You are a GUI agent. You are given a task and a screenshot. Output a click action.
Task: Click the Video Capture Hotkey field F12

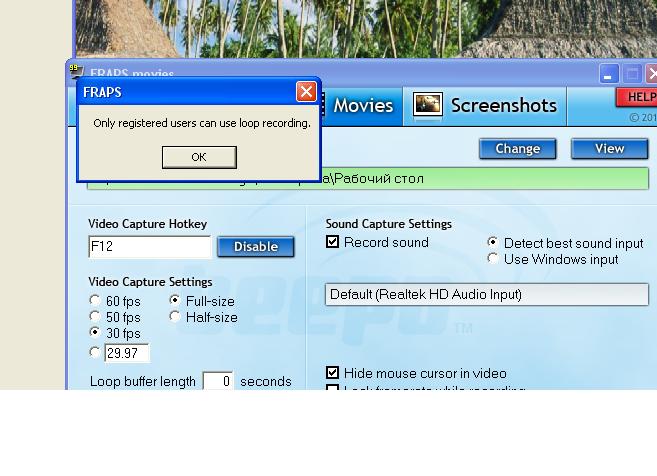point(150,246)
